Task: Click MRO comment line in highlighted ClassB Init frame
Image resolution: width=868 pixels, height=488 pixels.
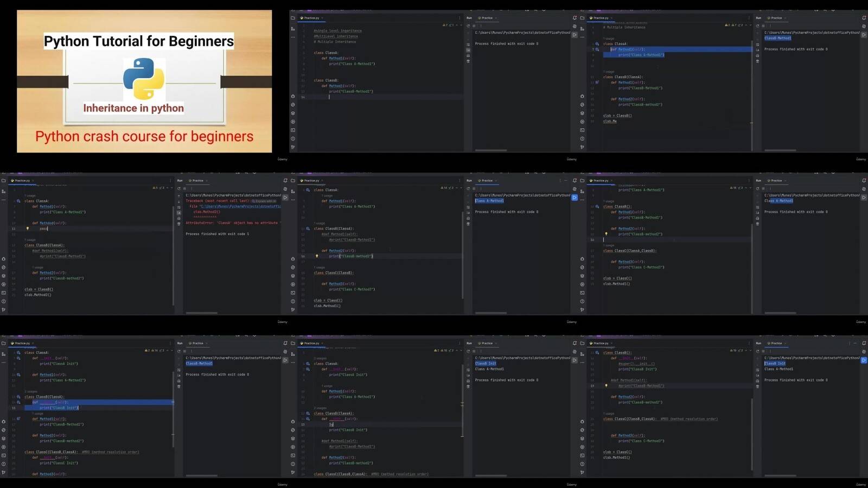Action: click(x=111, y=452)
